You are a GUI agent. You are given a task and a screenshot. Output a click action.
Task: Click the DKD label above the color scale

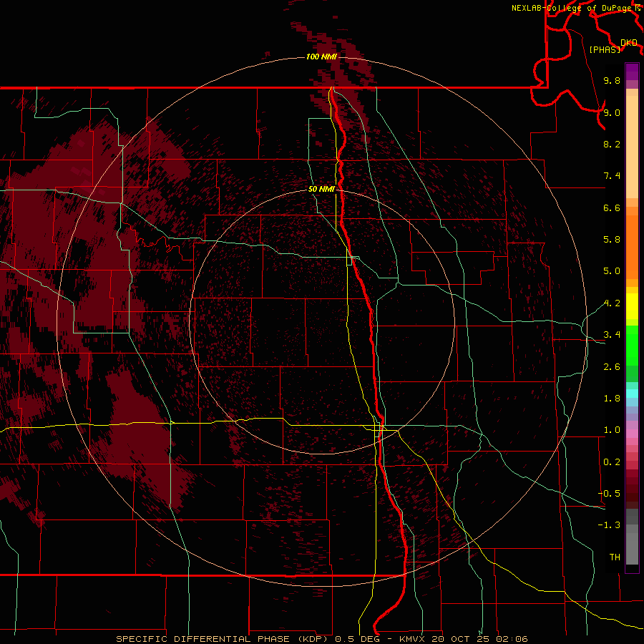click(x=629, y=43)
